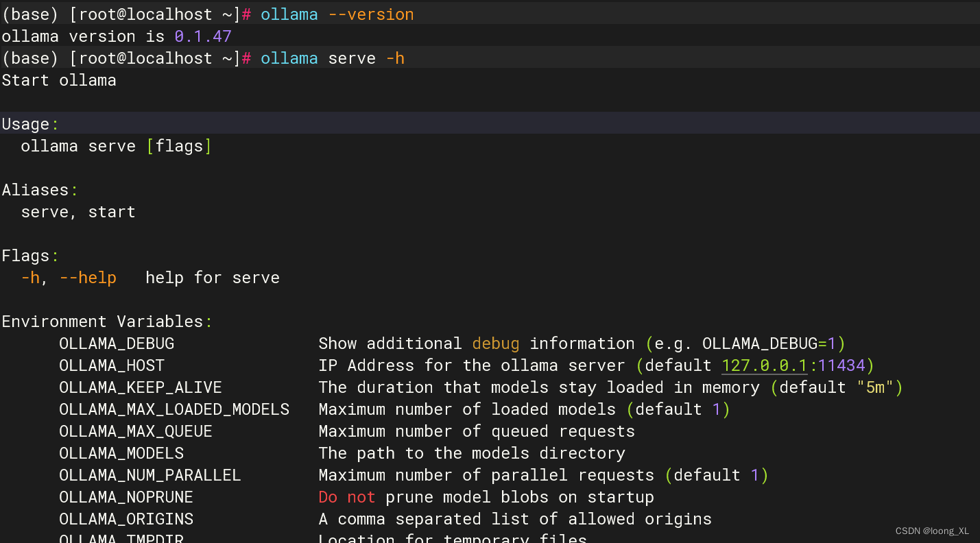Select the 'Start ollama' line
This screenshot has height=543, width=980.
point(59,80)
